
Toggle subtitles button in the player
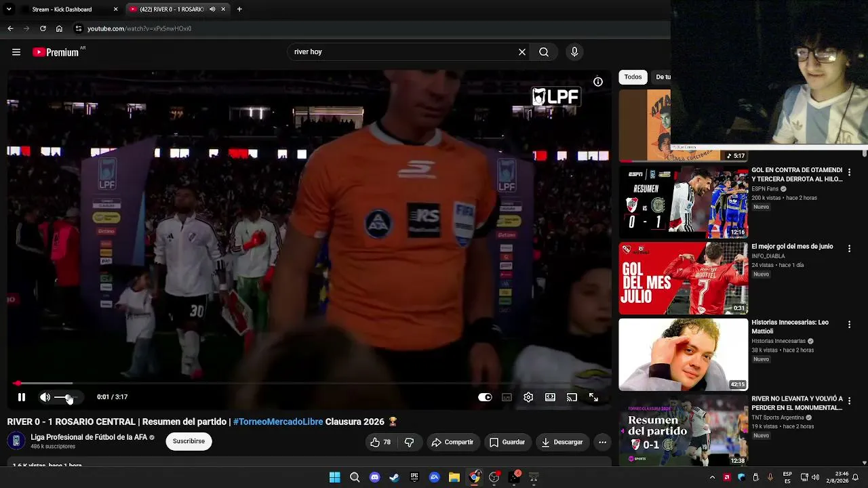[x=507, y=397]
